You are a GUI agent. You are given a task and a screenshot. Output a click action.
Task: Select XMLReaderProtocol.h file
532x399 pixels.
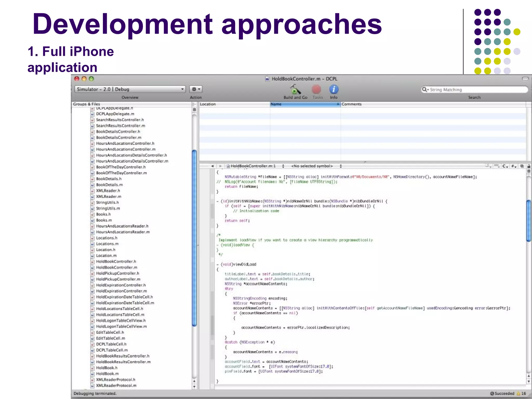[x=116, y=380]
